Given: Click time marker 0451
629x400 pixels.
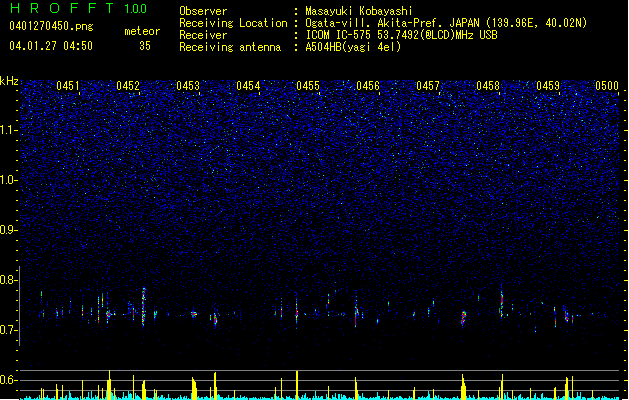Looking at the screenshot, I should [68, 86].
